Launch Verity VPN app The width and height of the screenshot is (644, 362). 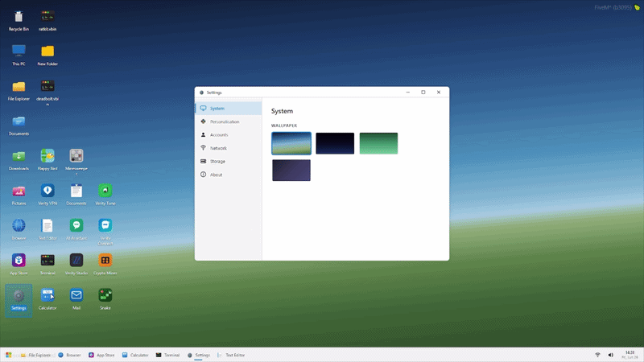pos(47,195)
